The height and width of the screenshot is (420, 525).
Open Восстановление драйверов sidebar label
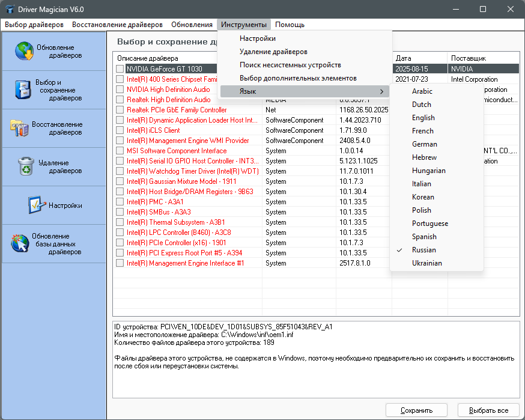[x=57, y=128]
